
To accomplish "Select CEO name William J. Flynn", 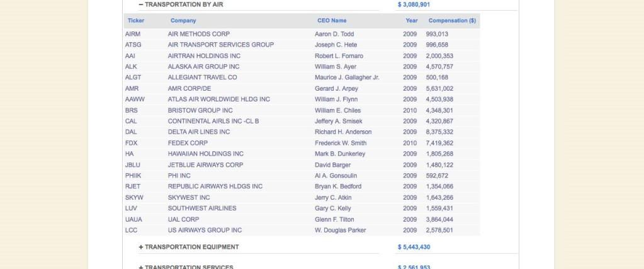I will click(x=336, y=99).
